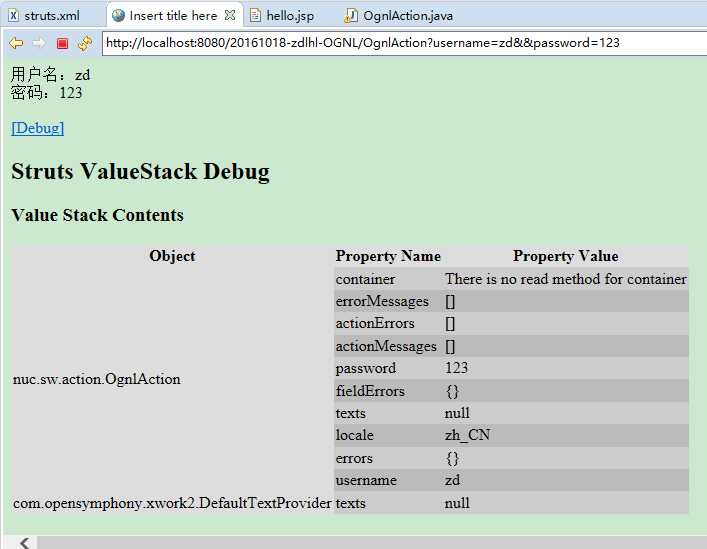Close the Insert title here tab
This screenshot has height=549, width=707.
pos(230,15)
